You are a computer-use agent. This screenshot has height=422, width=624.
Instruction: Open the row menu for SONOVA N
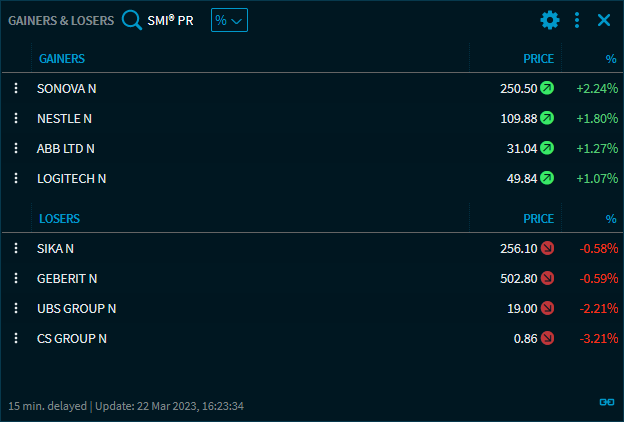[x=16, y=88]
